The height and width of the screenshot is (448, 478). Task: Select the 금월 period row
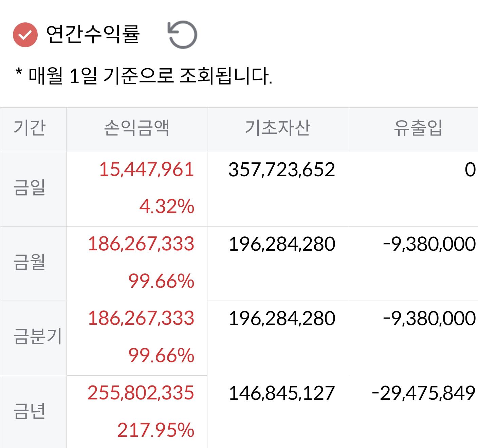pyautogui.click(x=30, y=263)
